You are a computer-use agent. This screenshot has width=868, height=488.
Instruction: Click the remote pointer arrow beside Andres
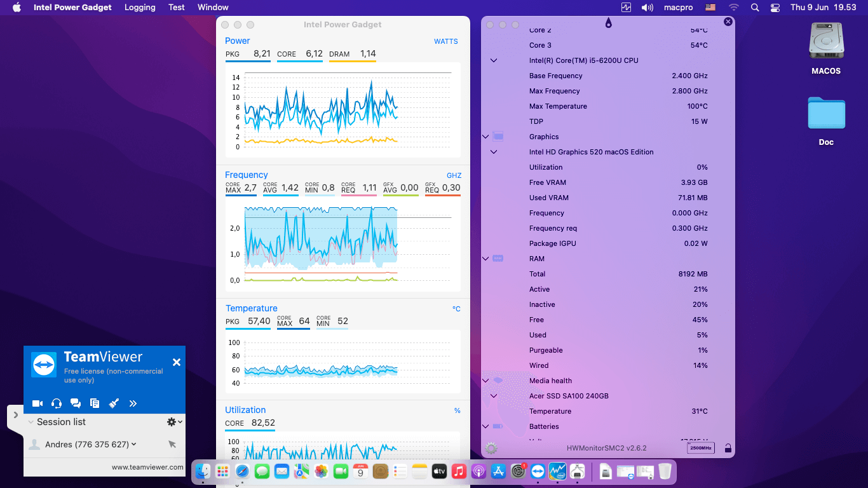point(172,444)
